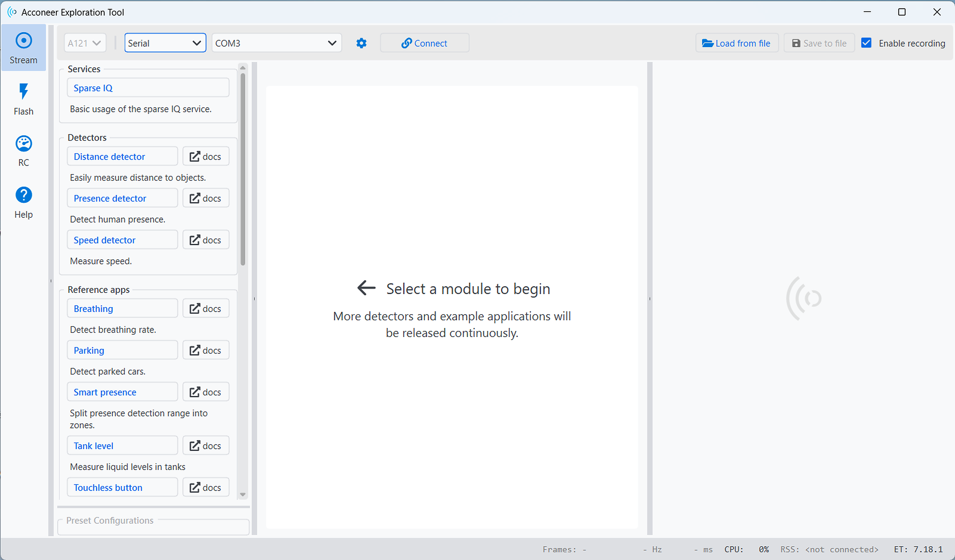Viewport: 955px width, 560px height.
Task: Select the Speed detector module
Action: (122, 240)
